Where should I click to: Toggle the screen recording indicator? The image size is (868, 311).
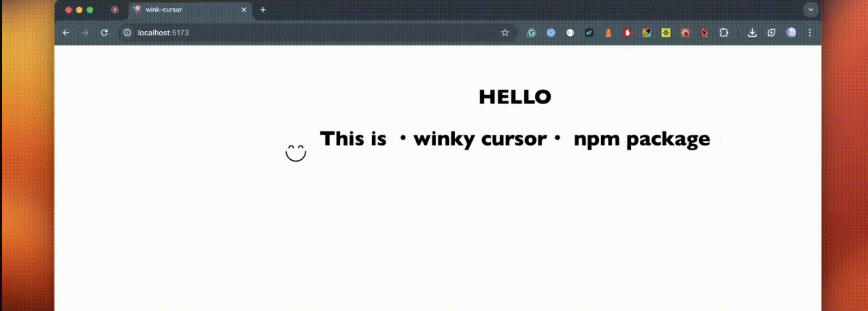tap(115, 10)
